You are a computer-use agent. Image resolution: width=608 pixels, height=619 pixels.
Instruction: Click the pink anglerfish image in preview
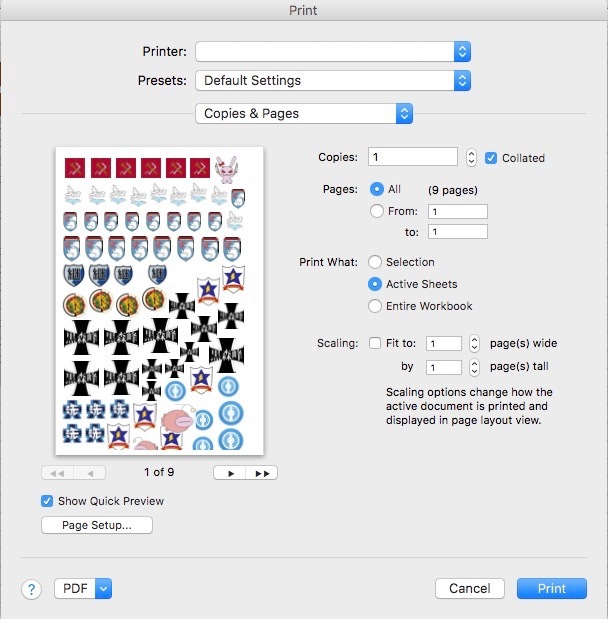click(178, 421)
